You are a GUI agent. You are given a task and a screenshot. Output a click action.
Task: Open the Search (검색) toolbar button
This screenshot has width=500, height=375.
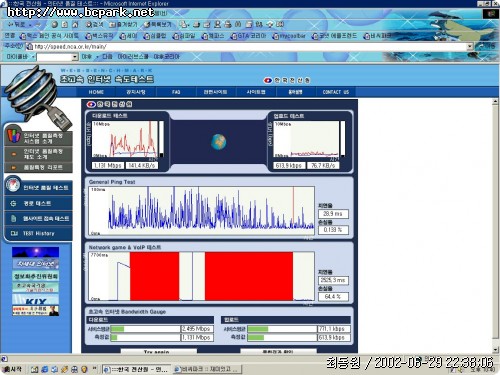94,24
